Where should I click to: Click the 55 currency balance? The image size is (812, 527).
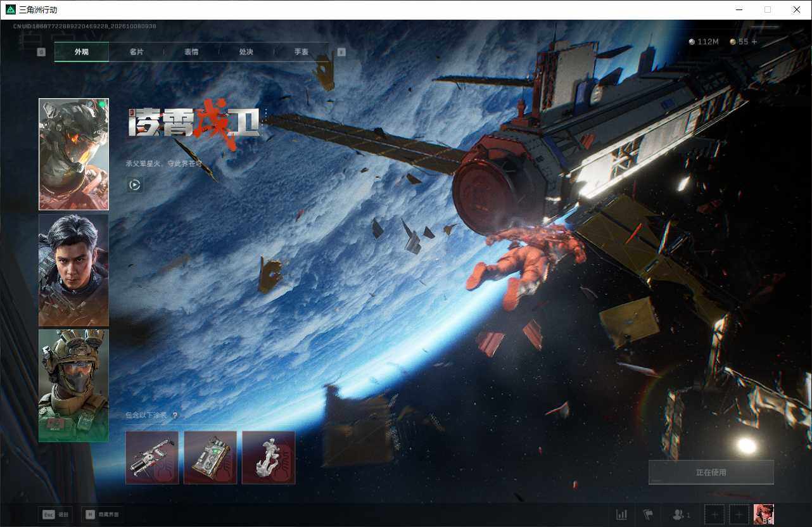(739, 42)
